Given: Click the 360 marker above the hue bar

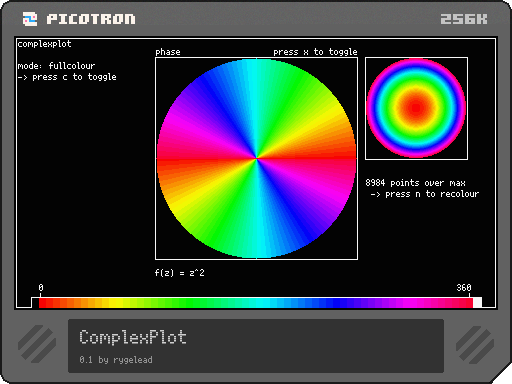Looking at the screenshot, I should pyautogui.click(x=464, y=288).
